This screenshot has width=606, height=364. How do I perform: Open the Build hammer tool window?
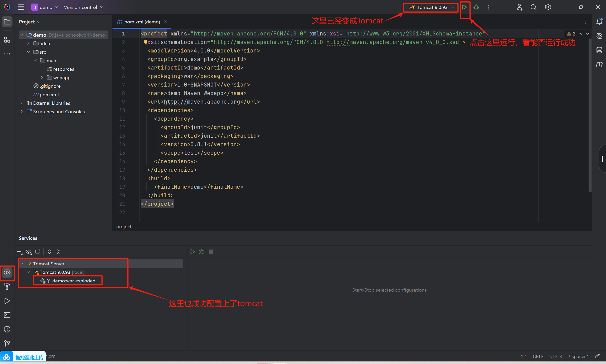click(7, 286)
